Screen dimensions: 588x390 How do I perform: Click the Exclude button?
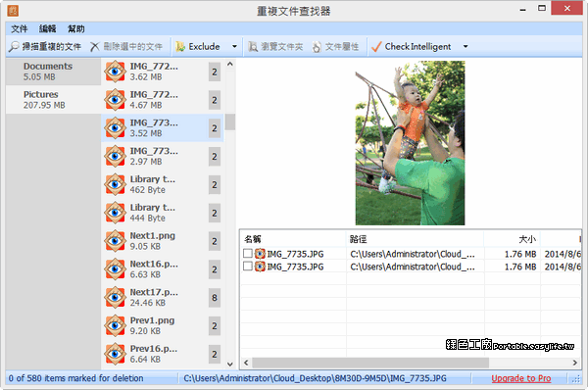click(x=198, y=46)
